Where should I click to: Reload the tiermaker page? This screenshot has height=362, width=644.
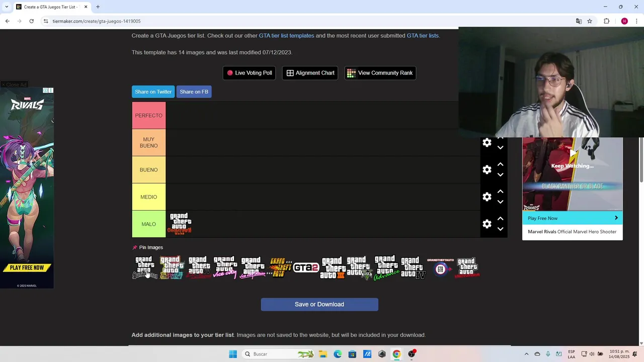pyautogui.click(x=31, y=21)
